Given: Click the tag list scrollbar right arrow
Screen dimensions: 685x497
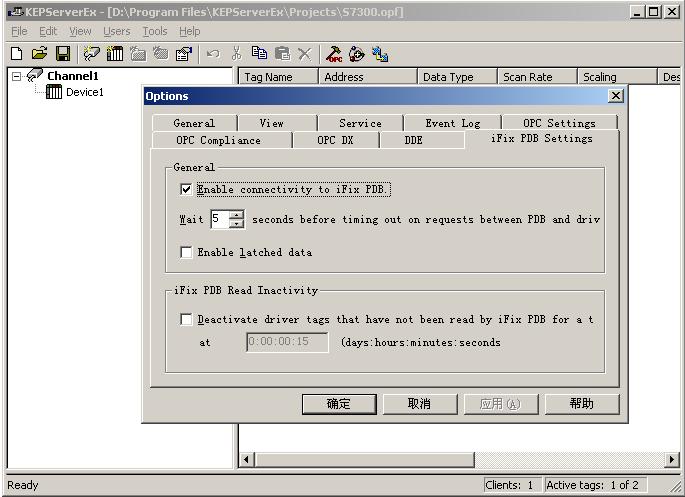Looking at the screenshot, I should click(x=671, y=459).
